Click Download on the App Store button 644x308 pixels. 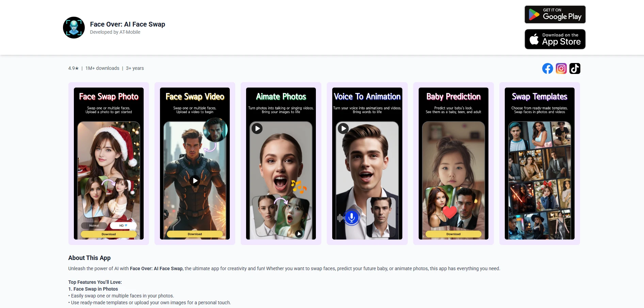click(x=555, y=39)
